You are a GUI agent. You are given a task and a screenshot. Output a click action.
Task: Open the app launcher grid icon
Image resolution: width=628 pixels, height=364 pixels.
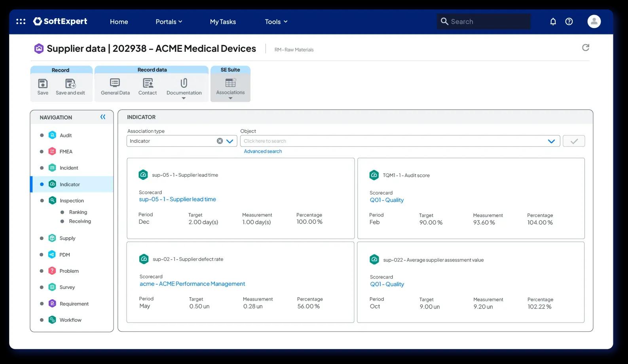point(21,21)
